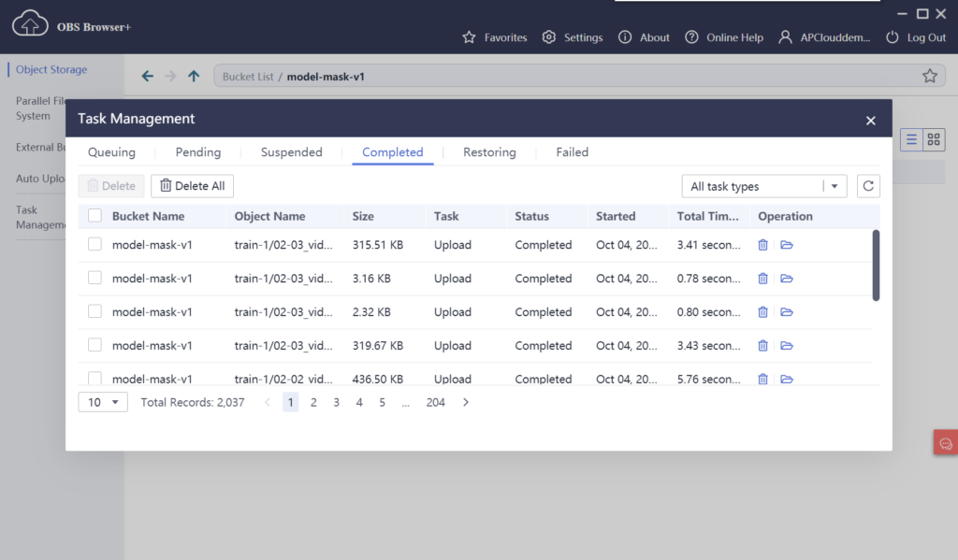Switch to the Queuing tab
This screenshot has width=958, height=560.
click(112, 152)
